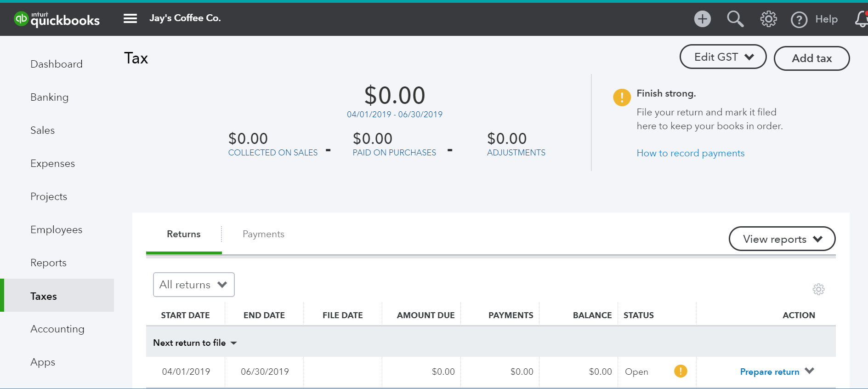Click the AMOUNT DUE column header
This screenshot has width=868, height=389.
(426, 315)
